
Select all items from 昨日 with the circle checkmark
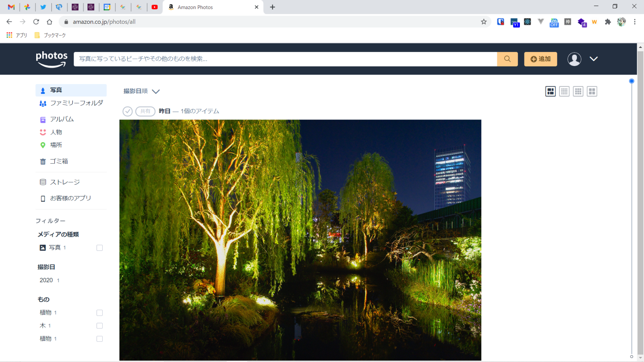[x=128, y=111]
